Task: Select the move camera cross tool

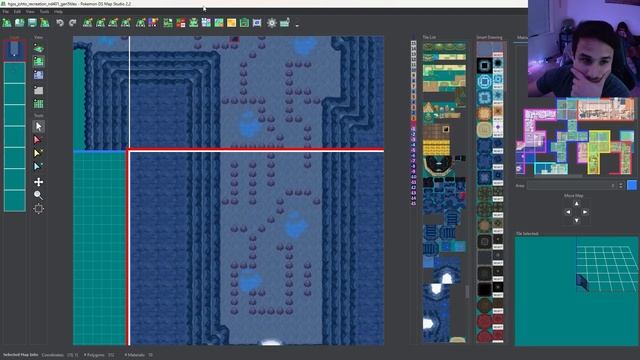Action: (x=38, y=182)
